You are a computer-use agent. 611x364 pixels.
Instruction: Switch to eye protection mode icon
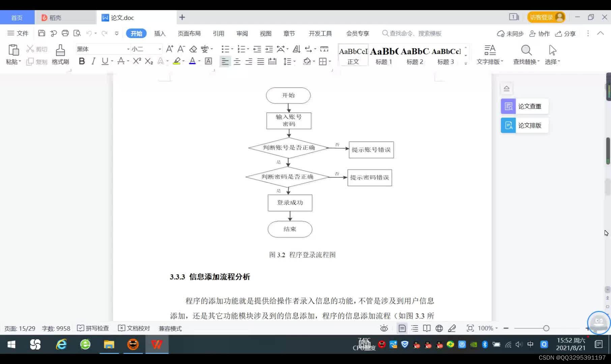click(384, 328)
